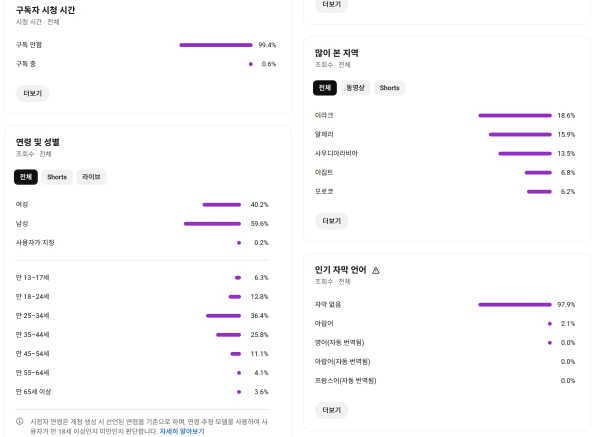Image resolution: width=600 pixels, height=437 pixels.
Task: Click the 여성 40.2% bar
Action: (x=222, y=204)
